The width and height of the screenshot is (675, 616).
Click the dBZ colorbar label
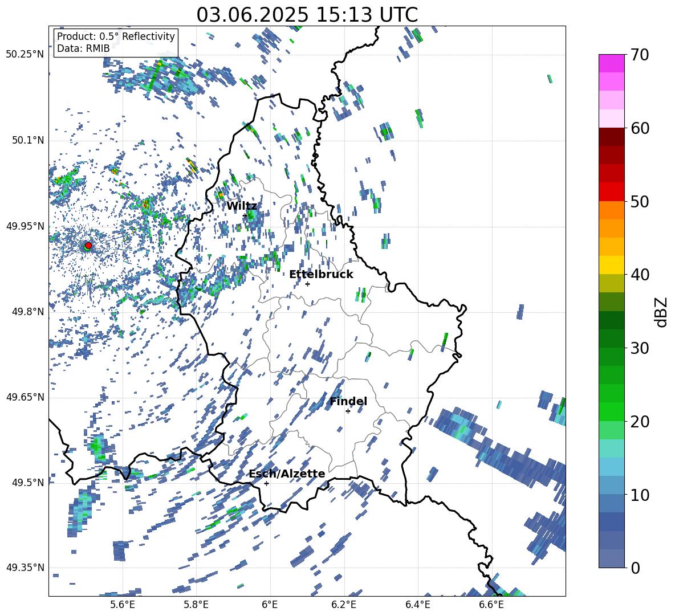click(x=662, y=312)
